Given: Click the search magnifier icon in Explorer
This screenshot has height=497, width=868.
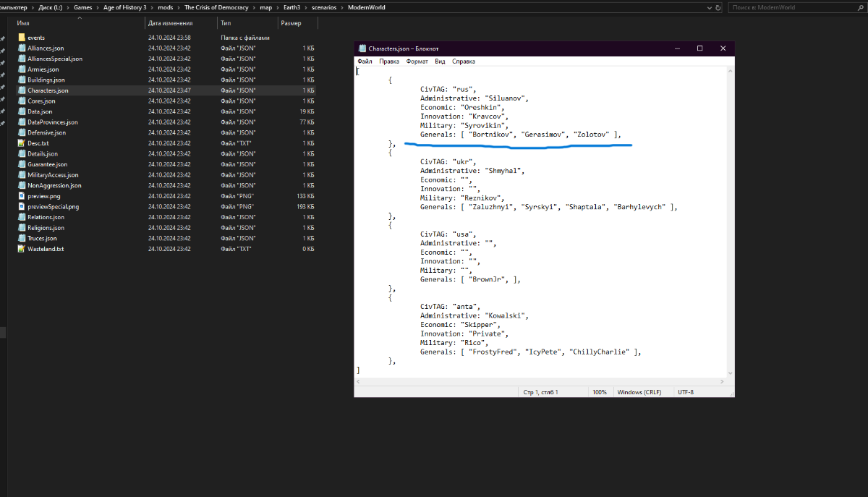Looking at the screenshot, I should point(860,7).
